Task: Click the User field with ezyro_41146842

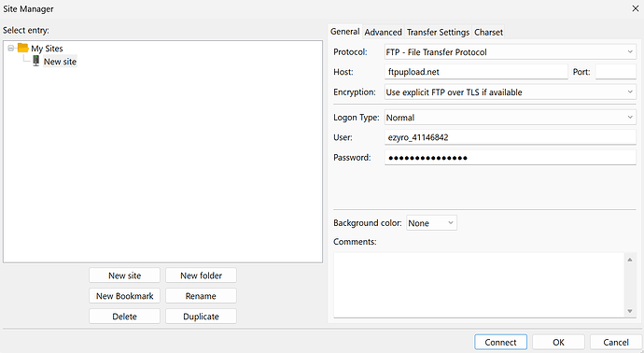Action: (x=511, y=137)
